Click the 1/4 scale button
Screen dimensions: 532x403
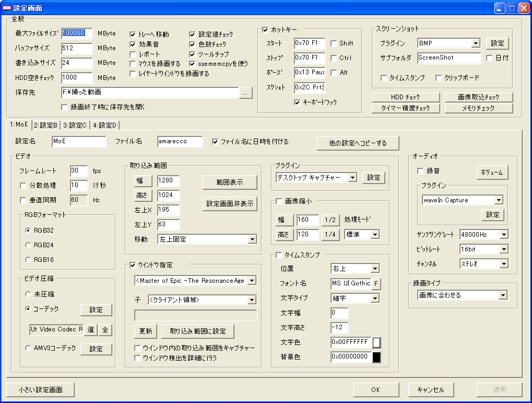coord(330,235)
